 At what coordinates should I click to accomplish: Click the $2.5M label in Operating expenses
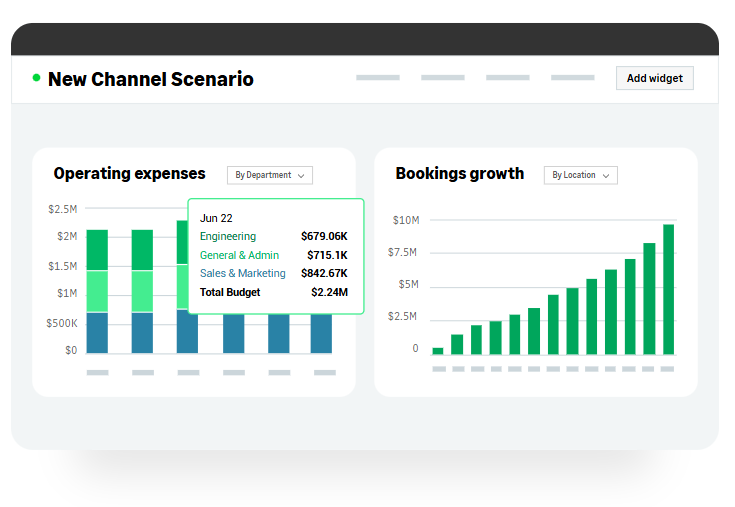(62, 209)
